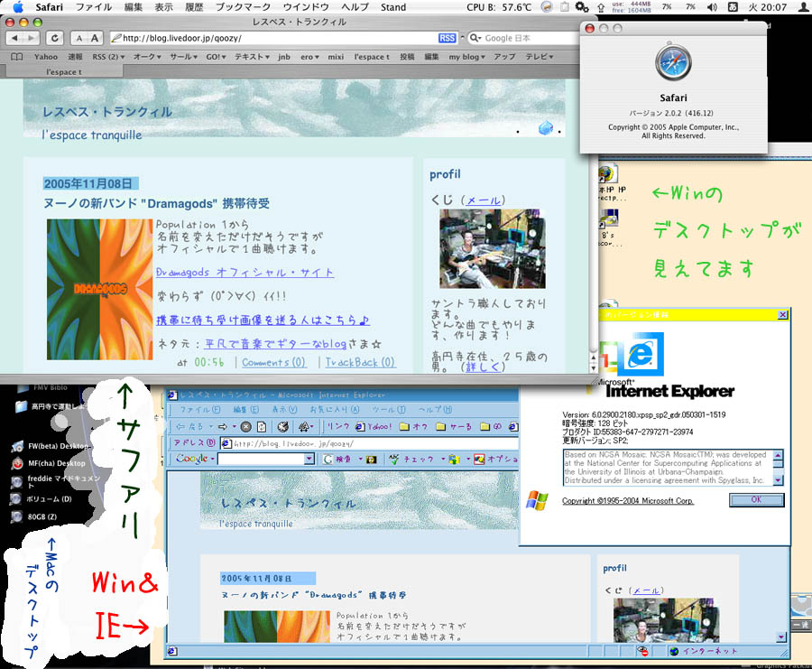Click Yahoo bookmark in Safari bookmarks bar

(46, 57)
